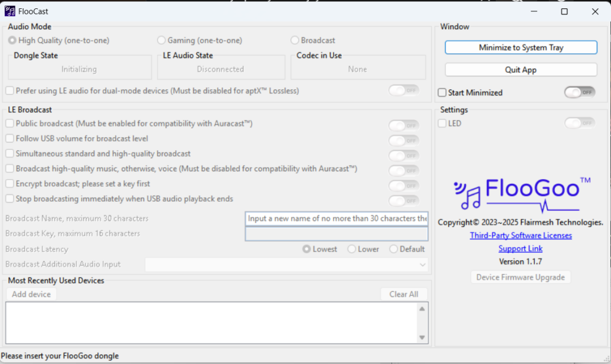The image size is (611, 364).
Task: Toggle Public broadcast switch
Action: pos(404,125)
